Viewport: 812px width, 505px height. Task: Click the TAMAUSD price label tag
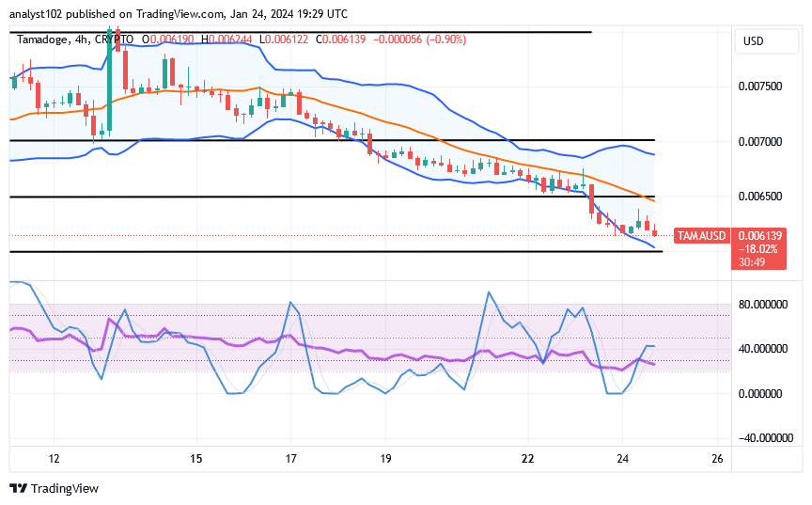tap(702, 236)
